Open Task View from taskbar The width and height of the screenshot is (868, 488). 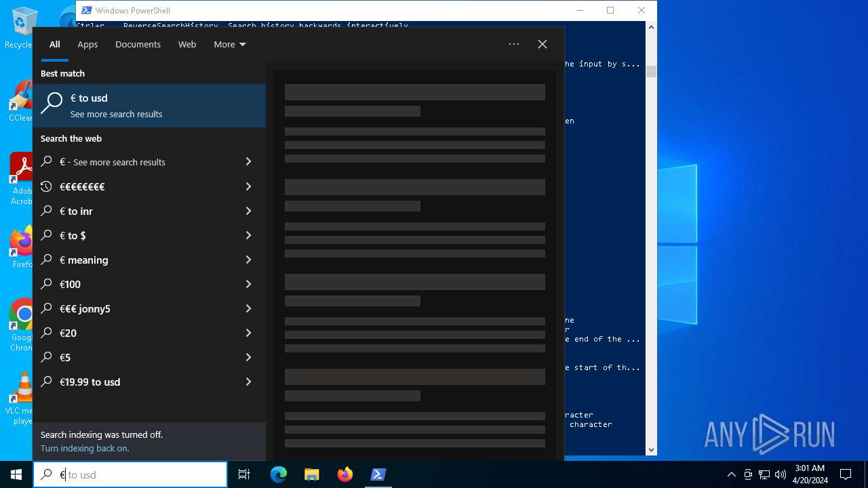(244, 474)
